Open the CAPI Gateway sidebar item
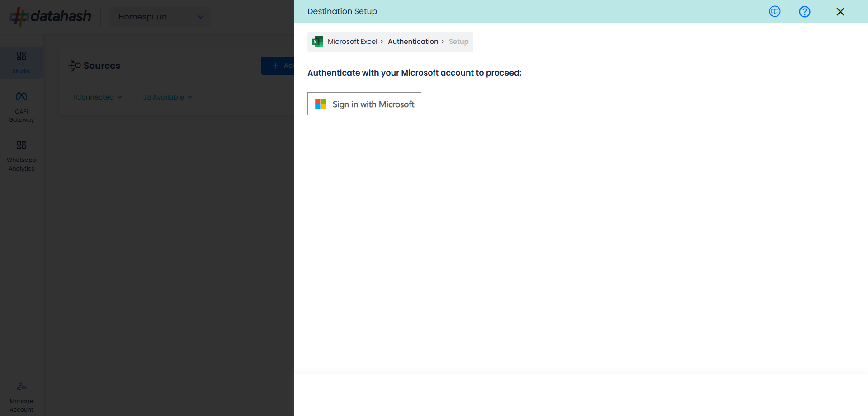 click(21, 107)
